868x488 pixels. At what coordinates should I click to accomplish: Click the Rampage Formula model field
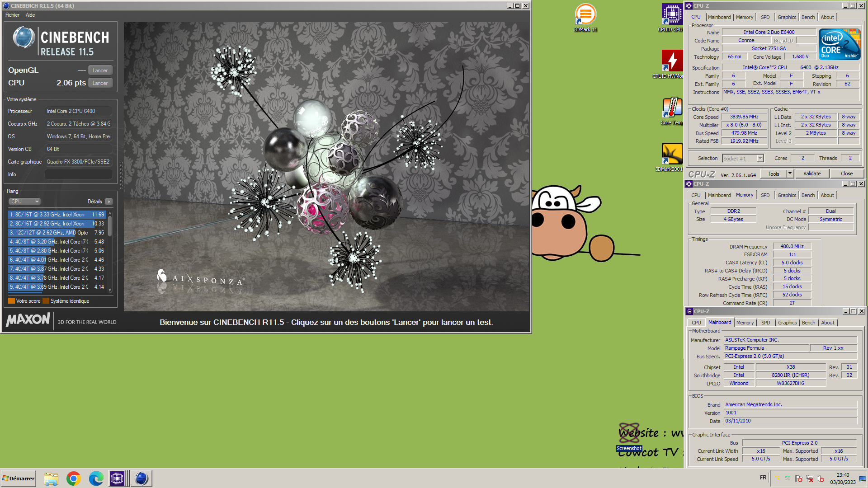[766, 348]
